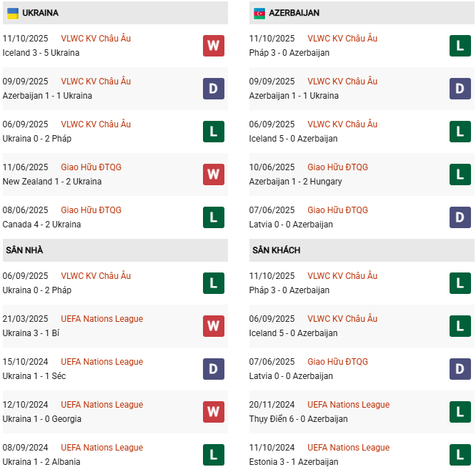Click the Ukraina 1 - 0 Georgia match score
The height and width of the screenshot is (472, 476).
(x=41, y=419)
